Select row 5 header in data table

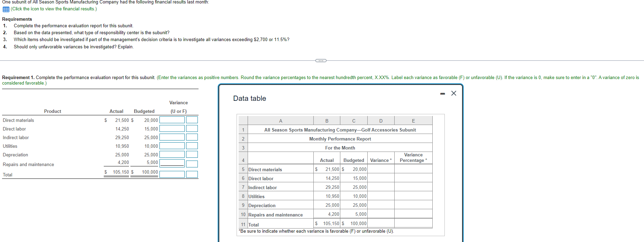coord(243,169)
